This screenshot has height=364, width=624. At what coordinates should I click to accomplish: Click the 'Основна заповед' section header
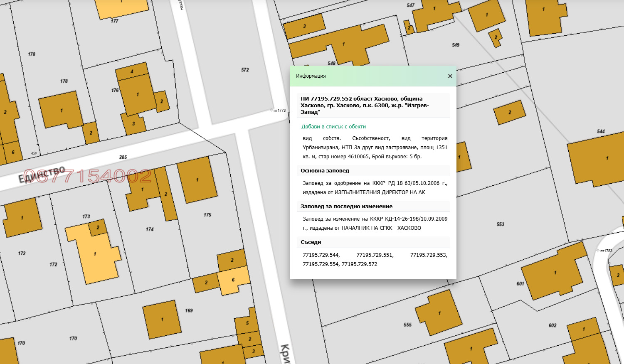325,171
